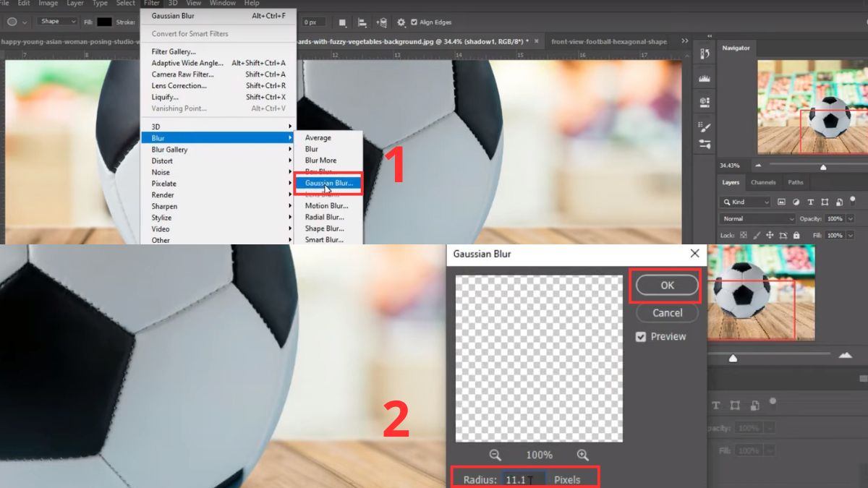
Task: Click Lock image pixels brush icon
Action: coord(756,236)
